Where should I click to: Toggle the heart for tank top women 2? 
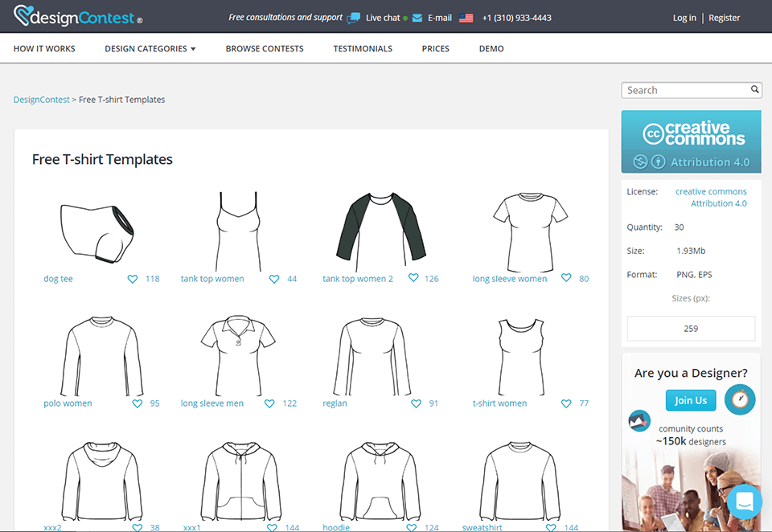point(413,278)
